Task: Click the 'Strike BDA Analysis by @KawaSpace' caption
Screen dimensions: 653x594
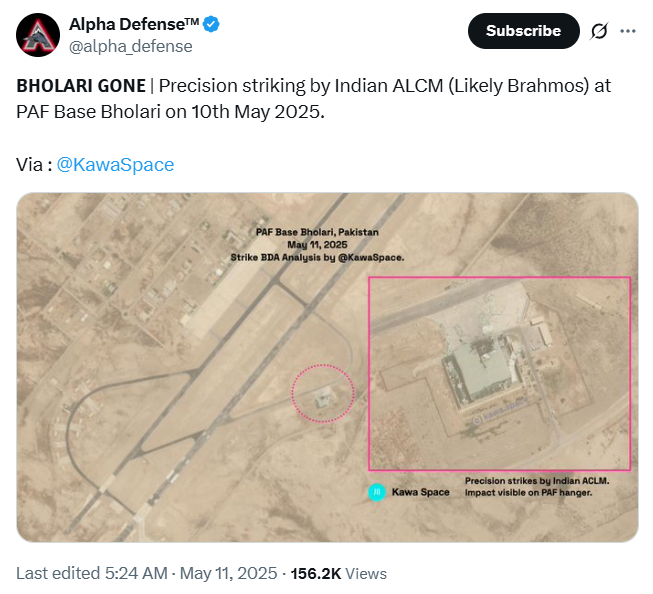Action: (x=317, y=258)
